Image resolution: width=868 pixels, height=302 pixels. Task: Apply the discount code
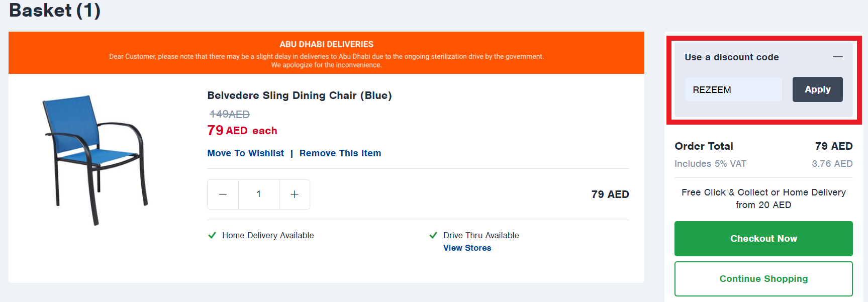(x=817, y=89)
